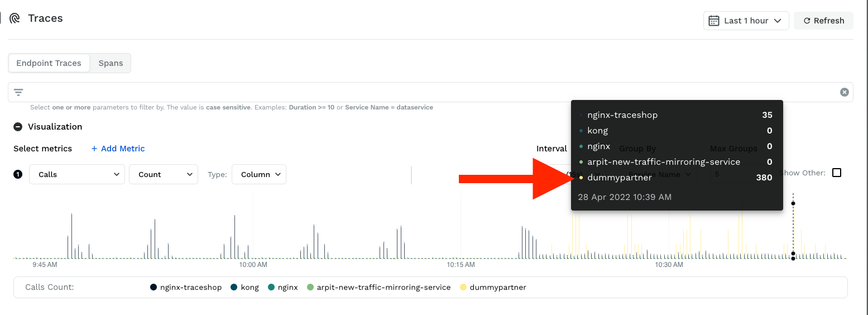This screenshot has width=868, height=315.
Task: Click the Traces page title
Action: point(45,18)
